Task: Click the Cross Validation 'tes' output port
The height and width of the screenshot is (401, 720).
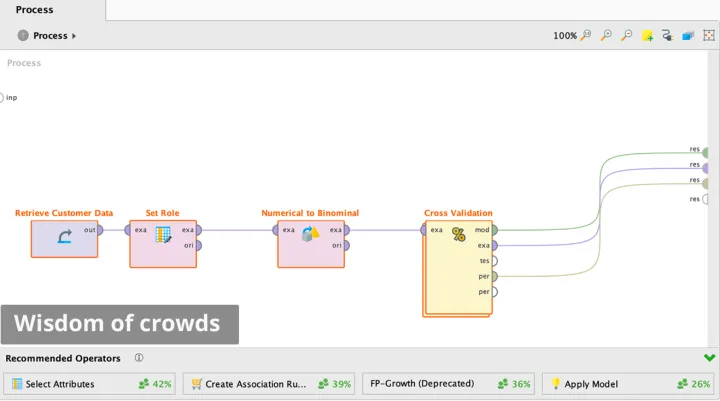Action: pos(494,261)
